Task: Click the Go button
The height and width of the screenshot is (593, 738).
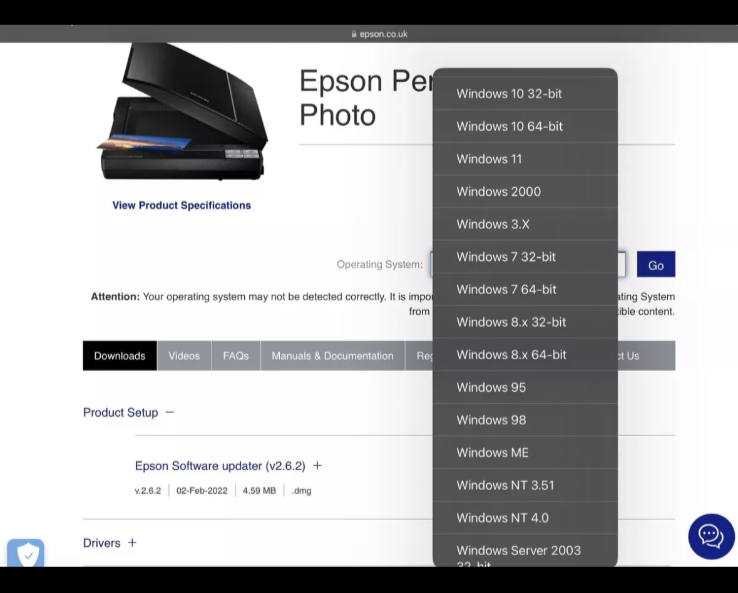Action: tap(656, 264)
